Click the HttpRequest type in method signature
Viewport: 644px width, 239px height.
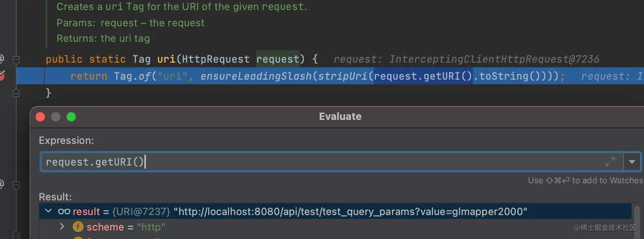pyautogui.click(x=216, y=59)
